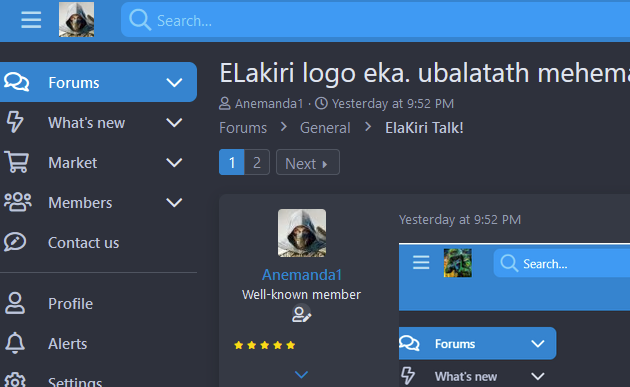This screenshot has height=387, width=630.
Task: Click the thread date Yesterday at 9:52 PM in header
Action: pos(393,104)
